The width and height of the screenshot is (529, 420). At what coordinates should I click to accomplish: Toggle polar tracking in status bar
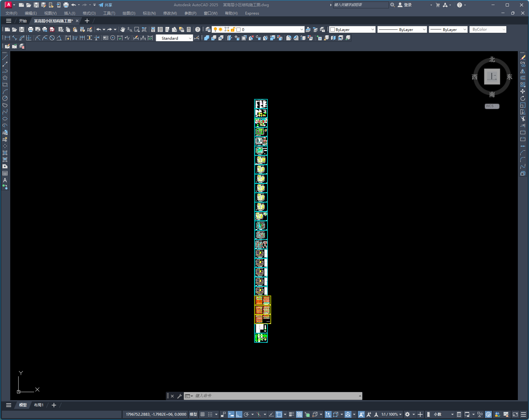point(246,414)
